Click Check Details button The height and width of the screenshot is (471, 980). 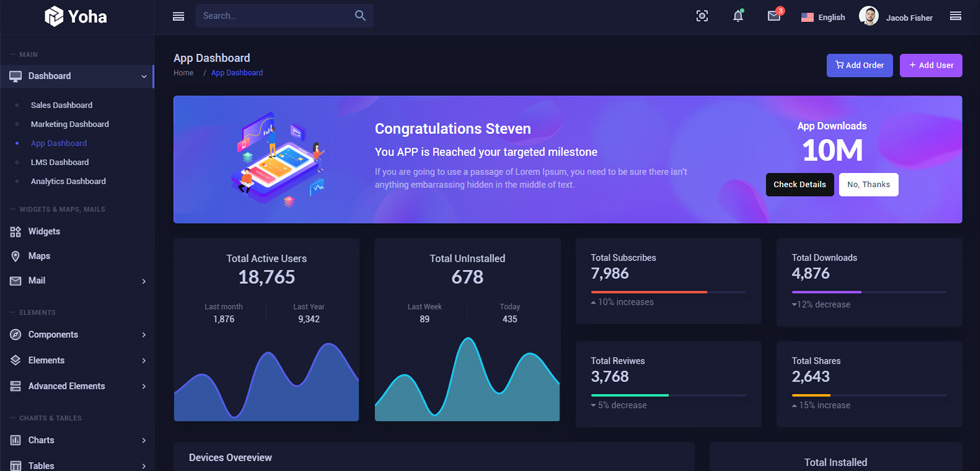pyautogui.click(x=799, y=185)
